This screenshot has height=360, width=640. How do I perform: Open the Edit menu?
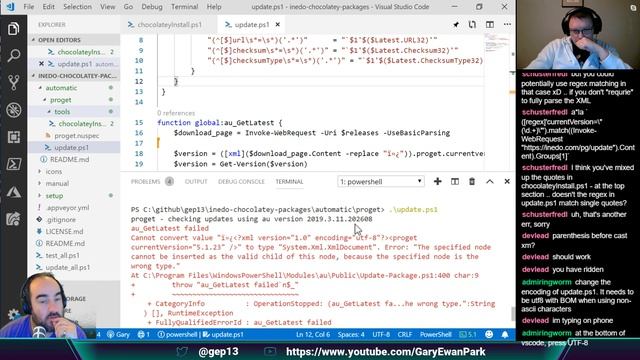(x=48, y=7)
